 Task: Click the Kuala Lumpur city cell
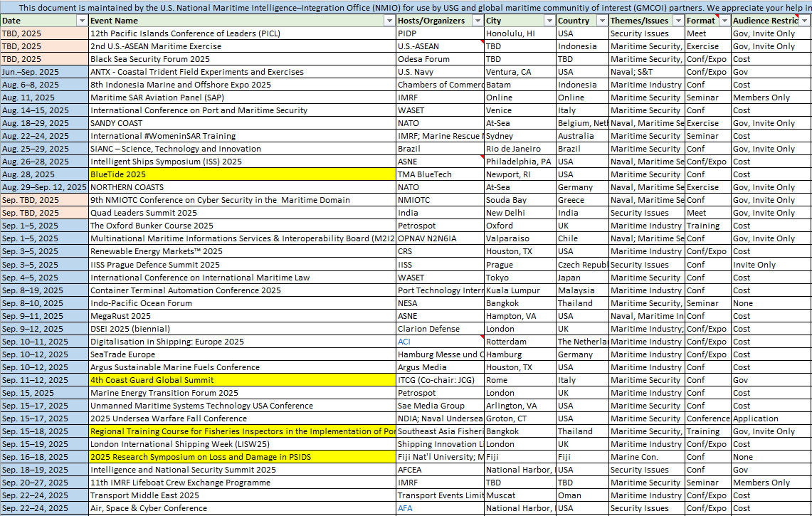pyautogui.click(x=520, y=290)
